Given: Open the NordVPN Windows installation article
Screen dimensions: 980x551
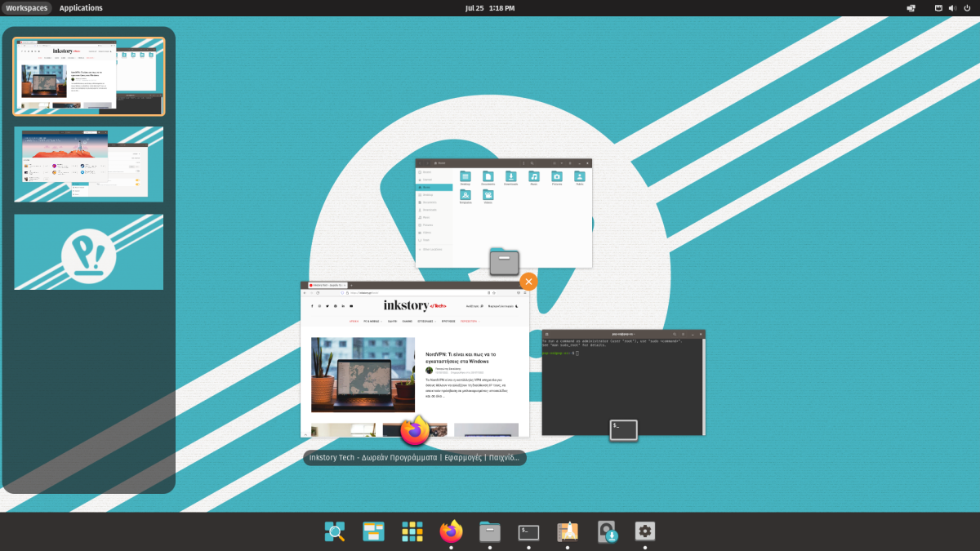Looking at the screenshot, I should tap(461, 358).
